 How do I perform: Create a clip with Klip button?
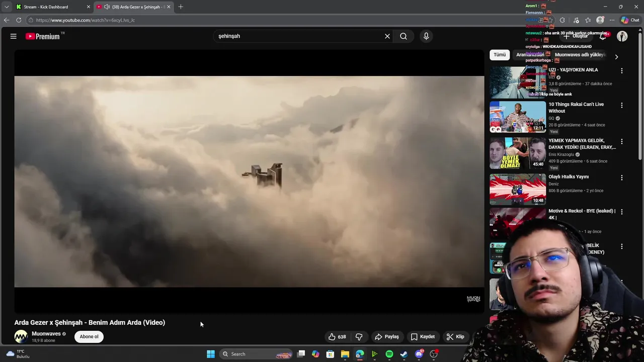tap(455, 337)
